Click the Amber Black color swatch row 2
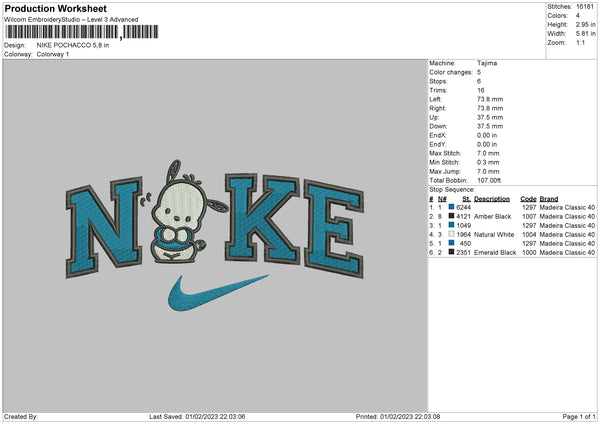The width and height of the screenshot is (600, 424). 451,216
